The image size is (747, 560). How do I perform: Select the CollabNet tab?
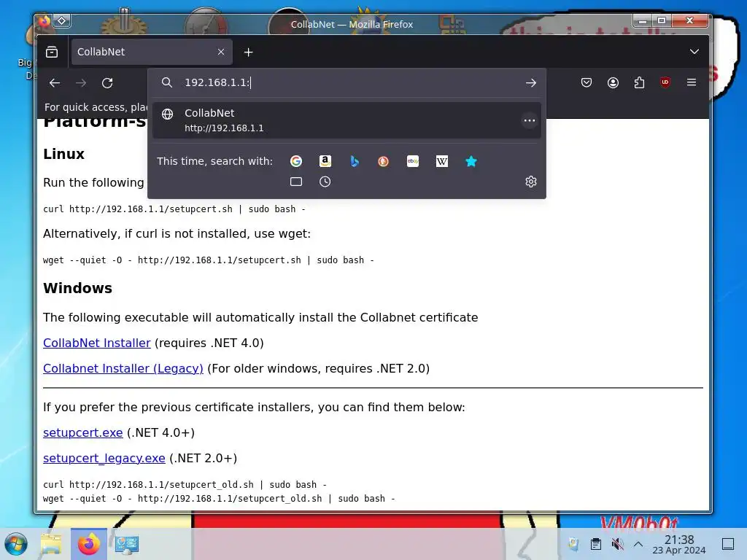click(152, 52)
